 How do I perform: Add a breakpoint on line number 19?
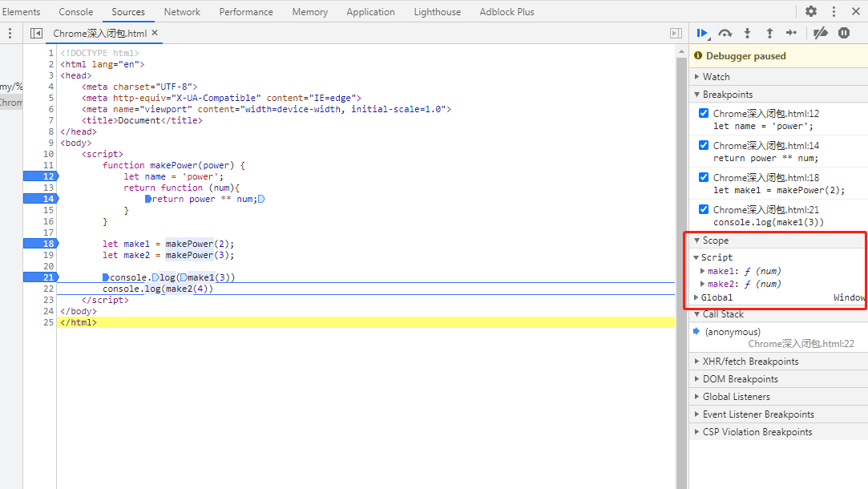click(48, 255)
